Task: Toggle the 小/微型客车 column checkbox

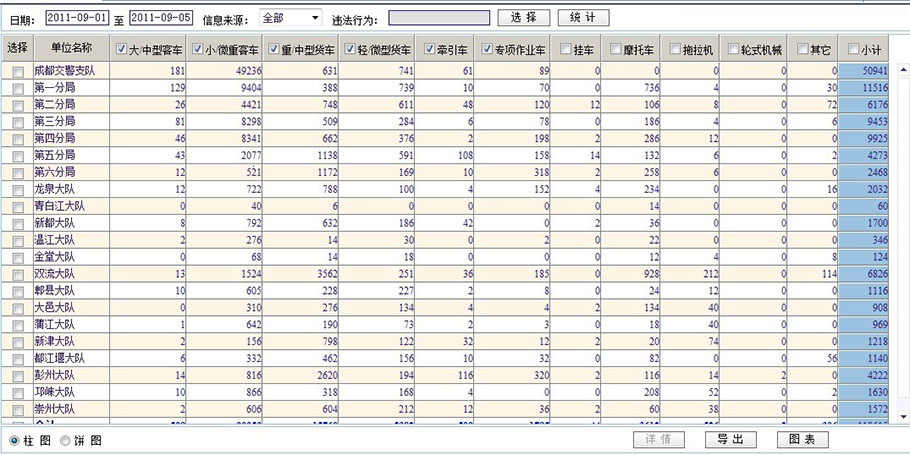Action: (197, 49)
